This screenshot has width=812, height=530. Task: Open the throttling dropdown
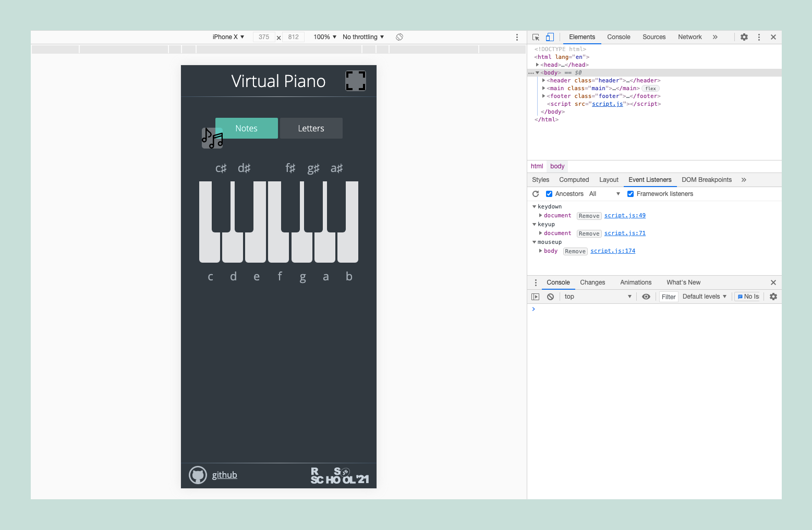tap(363, 37)
